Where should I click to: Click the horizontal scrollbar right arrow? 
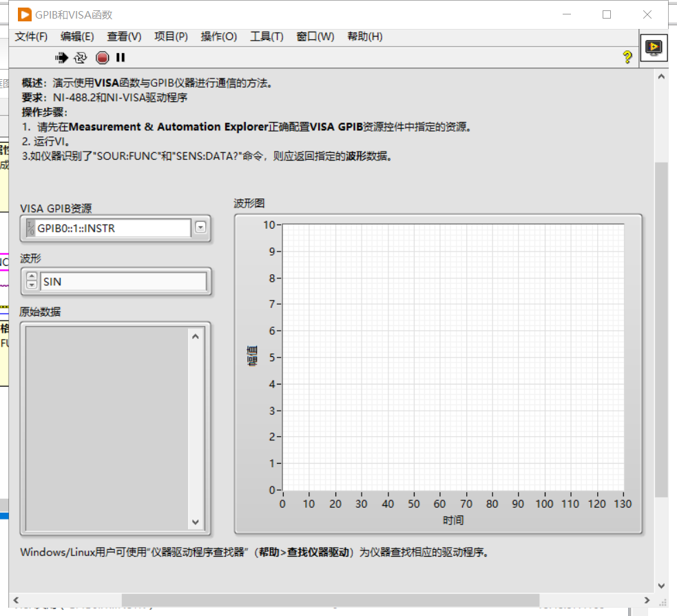(647, 600)
